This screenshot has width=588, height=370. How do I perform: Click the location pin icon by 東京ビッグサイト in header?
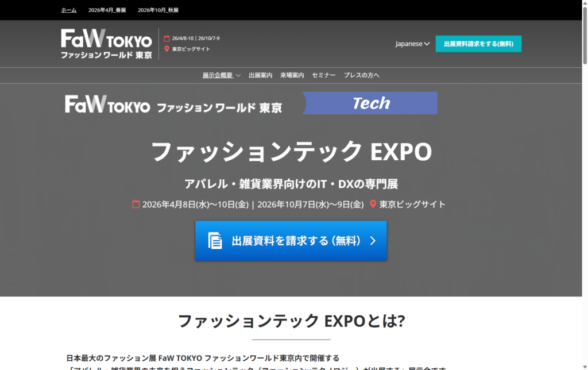point(167,49)
